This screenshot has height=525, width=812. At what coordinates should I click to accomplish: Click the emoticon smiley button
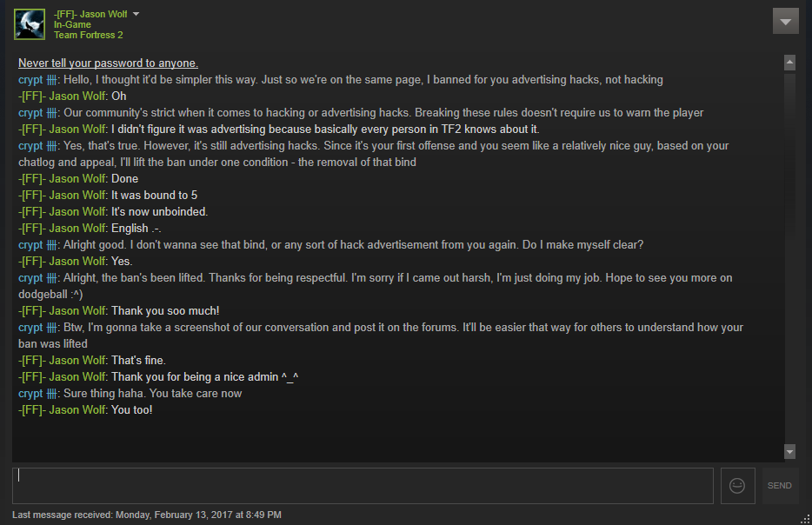(x=737, y=486)
